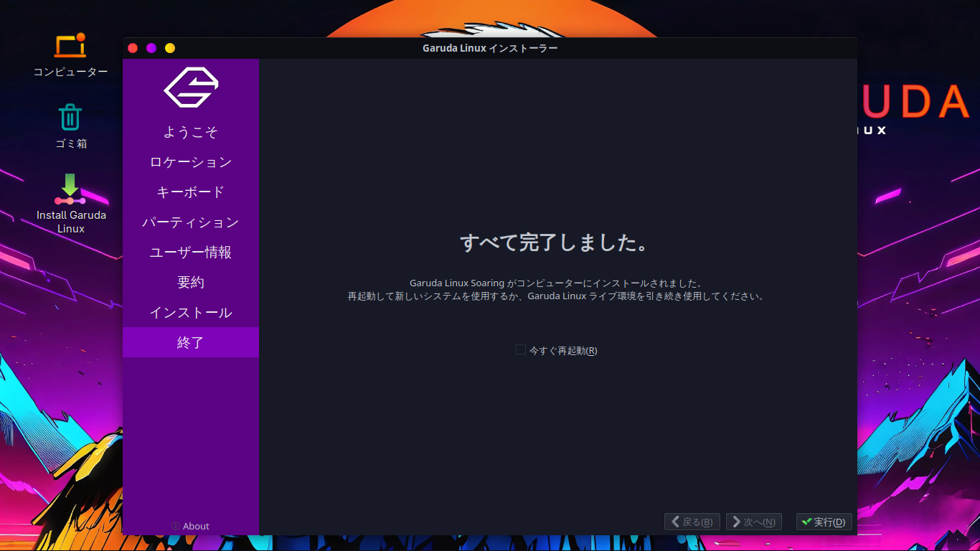Select the ようこそ step in sidebar

[x=191, y=132]
